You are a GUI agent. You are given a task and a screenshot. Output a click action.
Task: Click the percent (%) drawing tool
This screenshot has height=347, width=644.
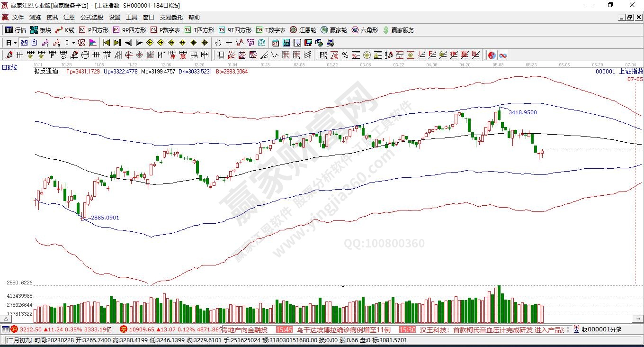345,55
